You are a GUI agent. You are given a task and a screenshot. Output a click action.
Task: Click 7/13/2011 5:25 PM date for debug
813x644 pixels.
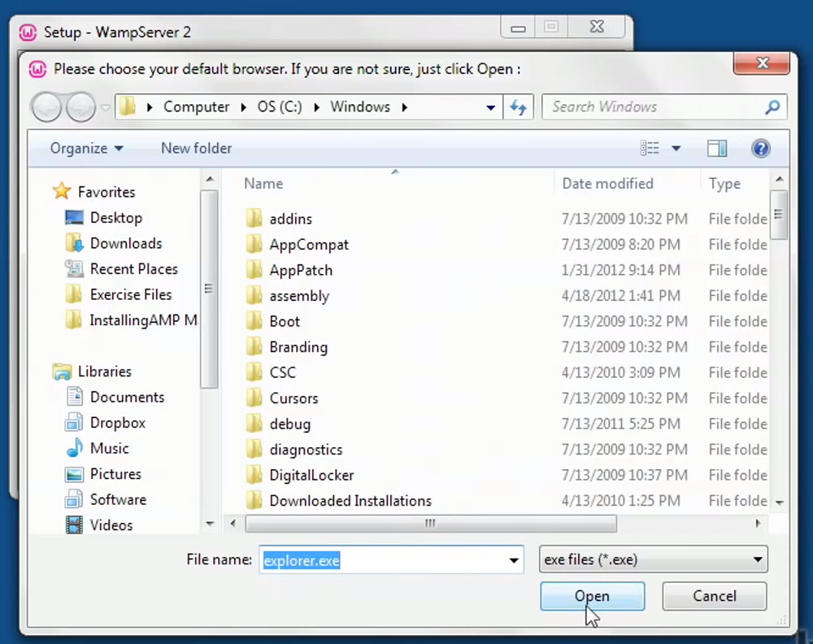coord(620,424)
